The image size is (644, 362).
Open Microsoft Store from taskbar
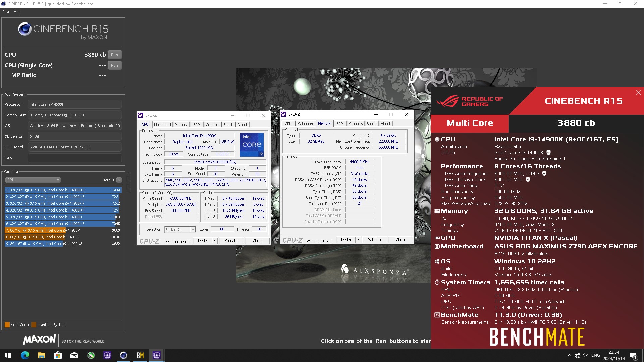[58, 355]
